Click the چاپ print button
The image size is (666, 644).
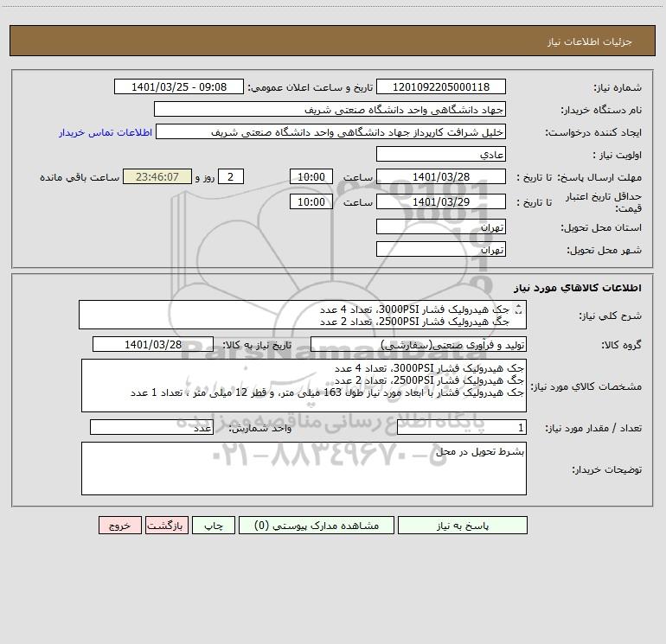tap(214, 525)
